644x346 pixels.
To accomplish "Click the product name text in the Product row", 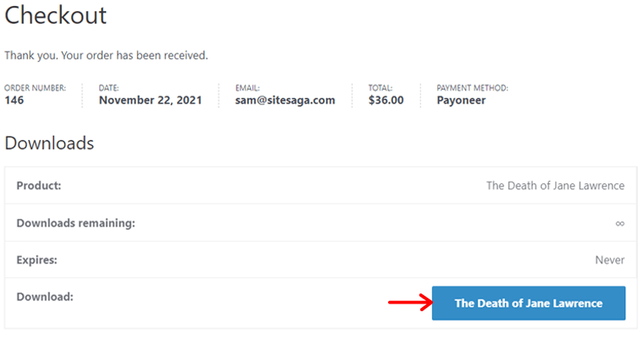I will tap(555, 186).
